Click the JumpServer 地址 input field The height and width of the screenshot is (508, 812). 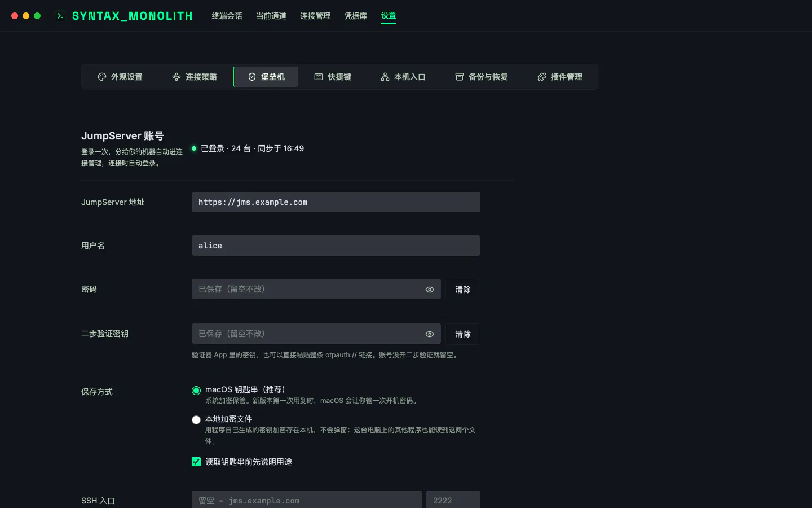tap(336, 202)
